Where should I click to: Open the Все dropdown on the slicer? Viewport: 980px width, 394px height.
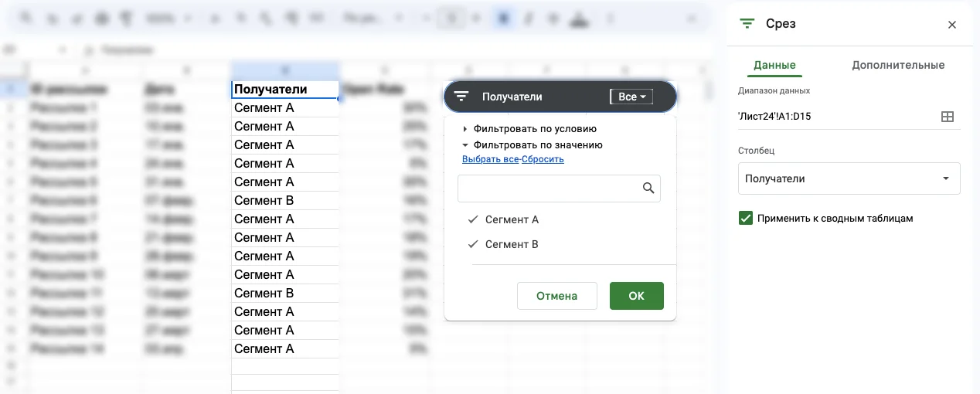[x=631, y=97]
